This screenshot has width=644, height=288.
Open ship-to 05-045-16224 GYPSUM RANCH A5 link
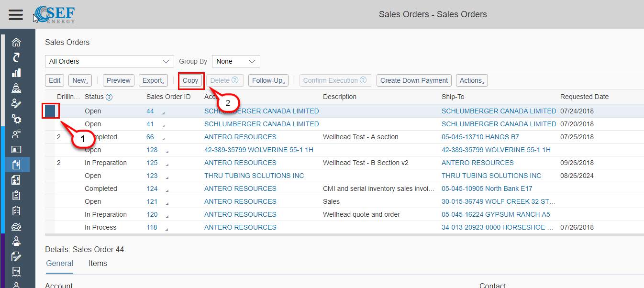coord(496,214)
